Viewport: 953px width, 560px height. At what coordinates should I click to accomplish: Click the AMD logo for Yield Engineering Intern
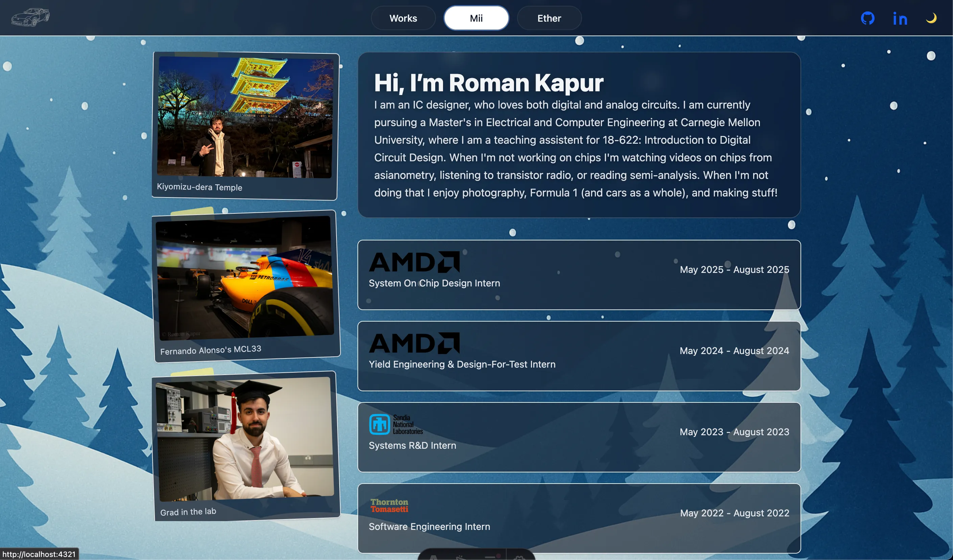pyautogui.click(x=414, y=343)
